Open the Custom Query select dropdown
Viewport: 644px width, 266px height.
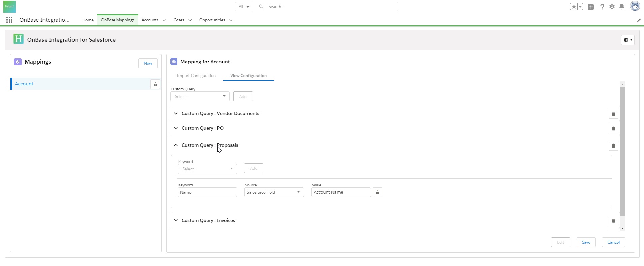point(200,97)
